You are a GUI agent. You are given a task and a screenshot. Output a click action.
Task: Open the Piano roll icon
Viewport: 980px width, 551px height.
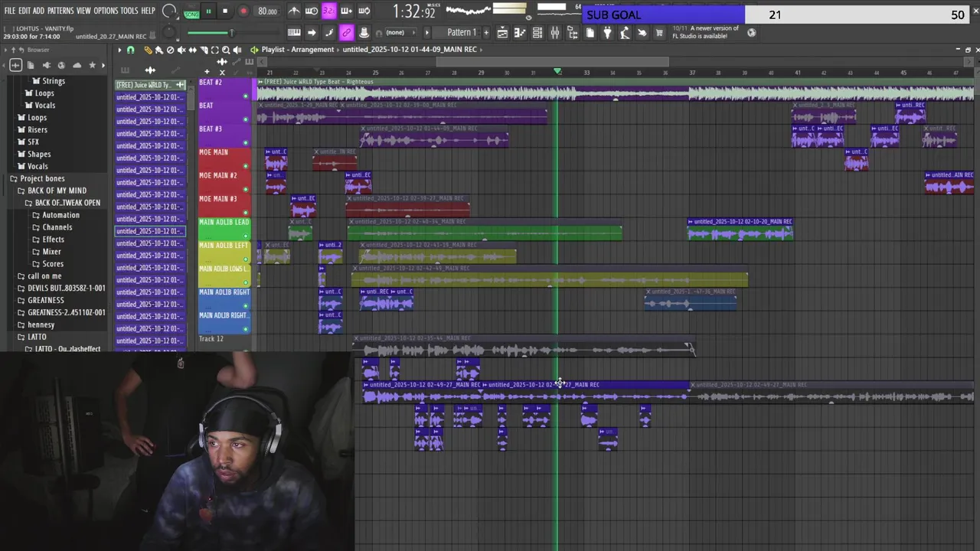(x=520, y=33)
